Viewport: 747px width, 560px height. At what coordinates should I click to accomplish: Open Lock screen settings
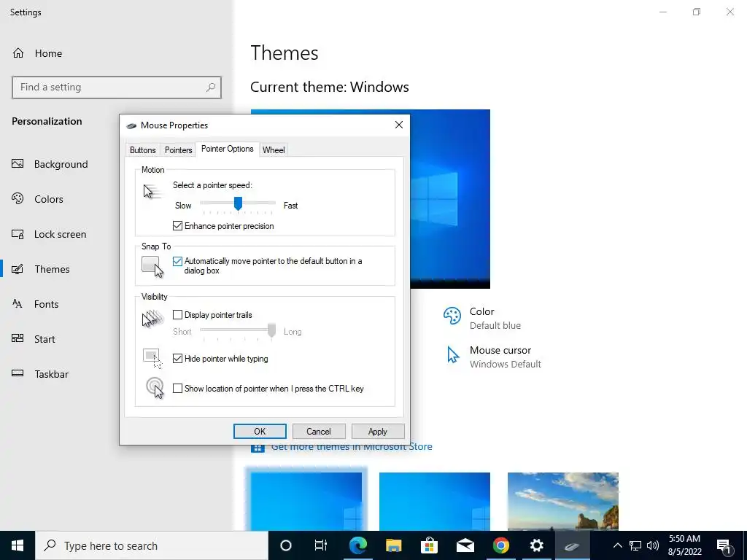(49, 234)
